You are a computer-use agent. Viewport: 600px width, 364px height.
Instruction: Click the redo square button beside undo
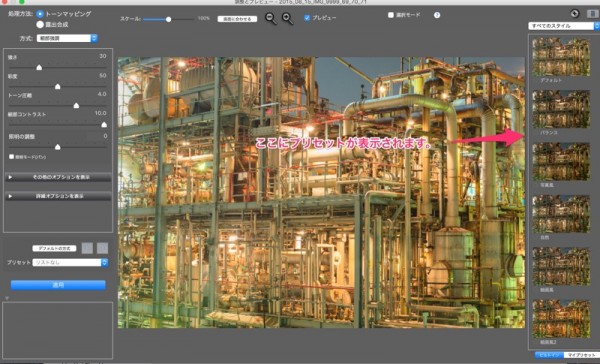102,248
